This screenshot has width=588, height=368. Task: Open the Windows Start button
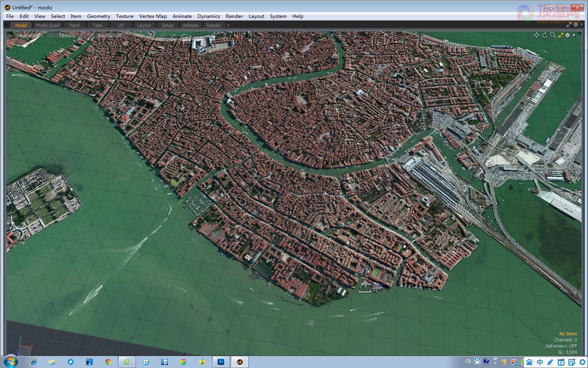[x=10, y=362]
